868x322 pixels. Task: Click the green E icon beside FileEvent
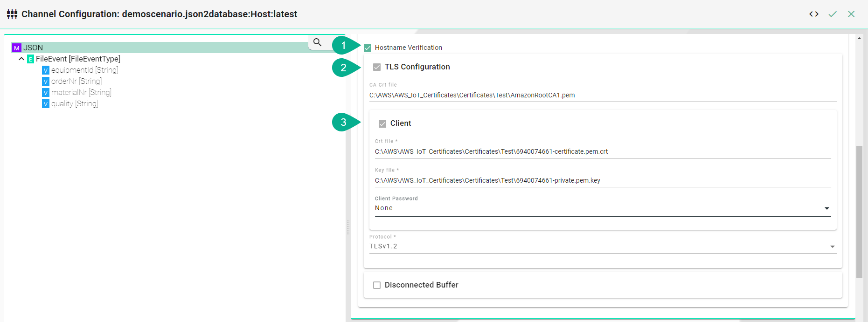coord(30,59)
